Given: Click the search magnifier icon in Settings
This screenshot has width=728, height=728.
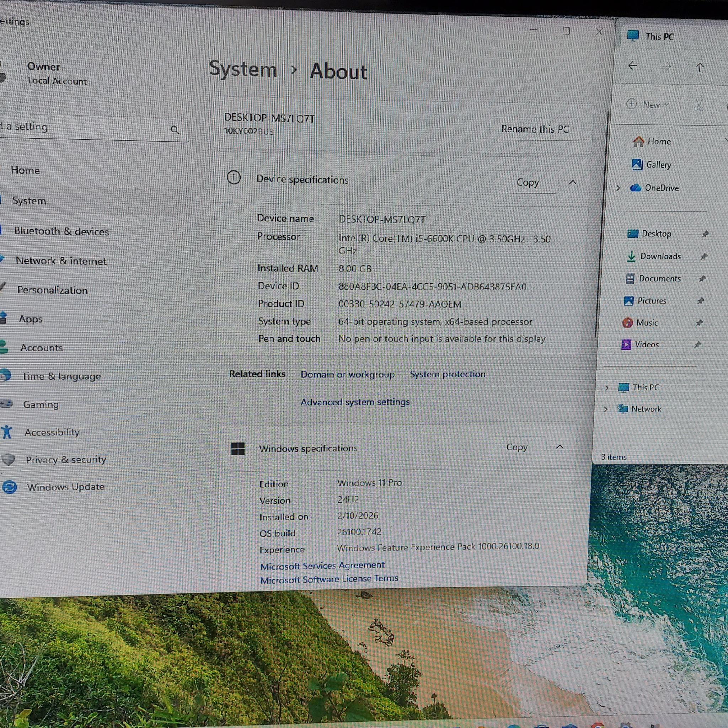Looking at the screenshot, I should (175, 130).
